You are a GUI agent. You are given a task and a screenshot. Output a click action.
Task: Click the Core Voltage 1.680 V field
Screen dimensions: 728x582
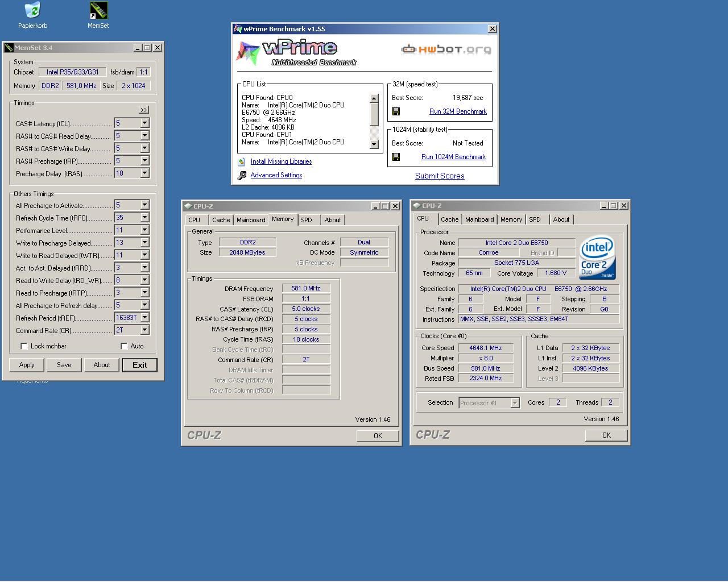click(x=556, y=273)
